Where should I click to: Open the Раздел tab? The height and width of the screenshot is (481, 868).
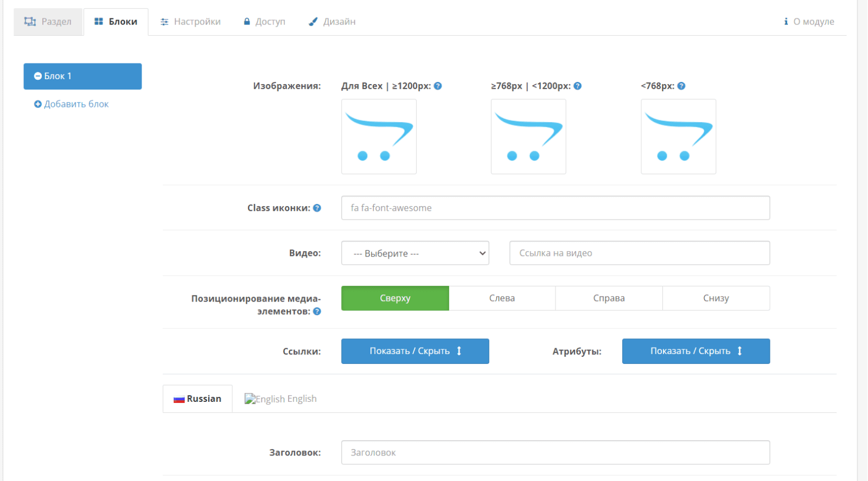(x=48, y=22)
